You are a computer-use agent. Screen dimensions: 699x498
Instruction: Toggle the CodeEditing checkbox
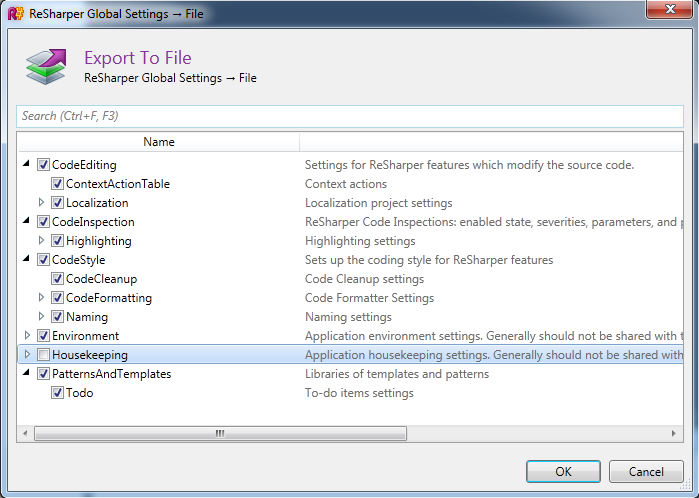click(x=43, y=165)
